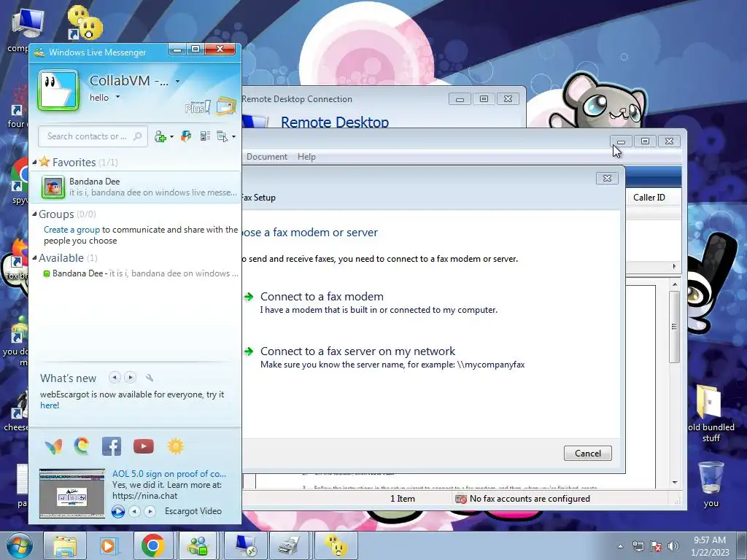The image size is (747, 560).
Task: Click the green status icon beside Bandana Dee in Available
Action: tap(47, 273)
